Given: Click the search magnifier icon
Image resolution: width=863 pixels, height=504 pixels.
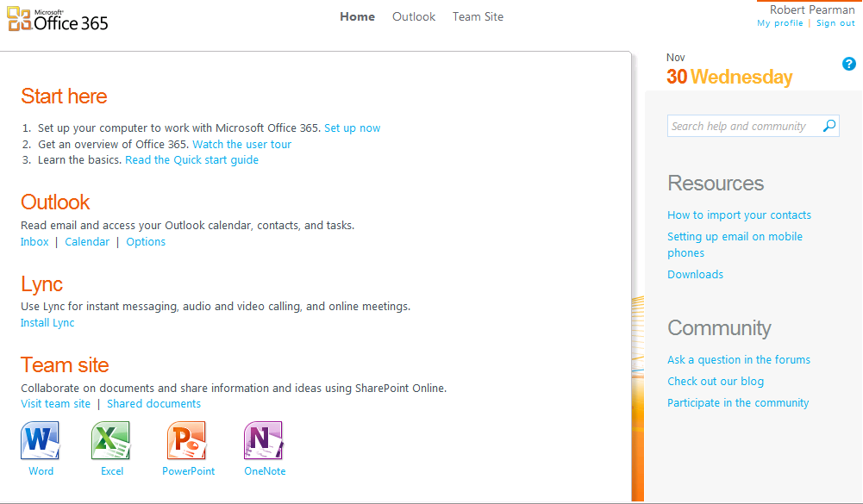Looking at the screenshot, I should coord(829,127).
